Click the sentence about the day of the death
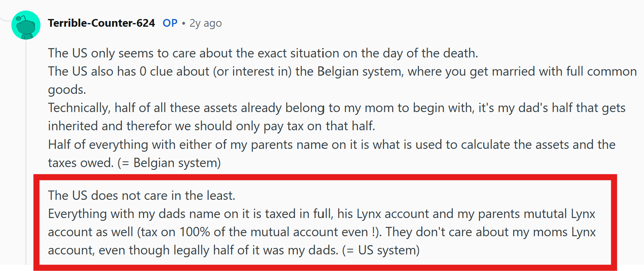This screenshot has width=644, height=271. tap(263, 53)
